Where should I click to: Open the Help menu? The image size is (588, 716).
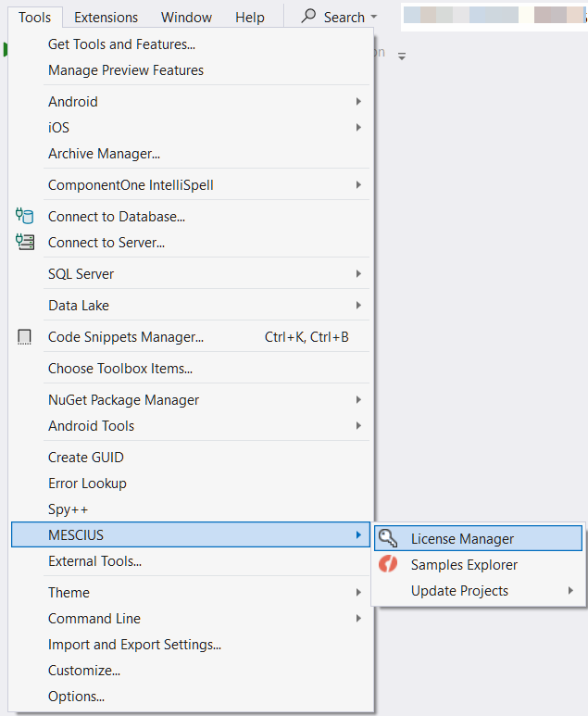tap(249, 18)
